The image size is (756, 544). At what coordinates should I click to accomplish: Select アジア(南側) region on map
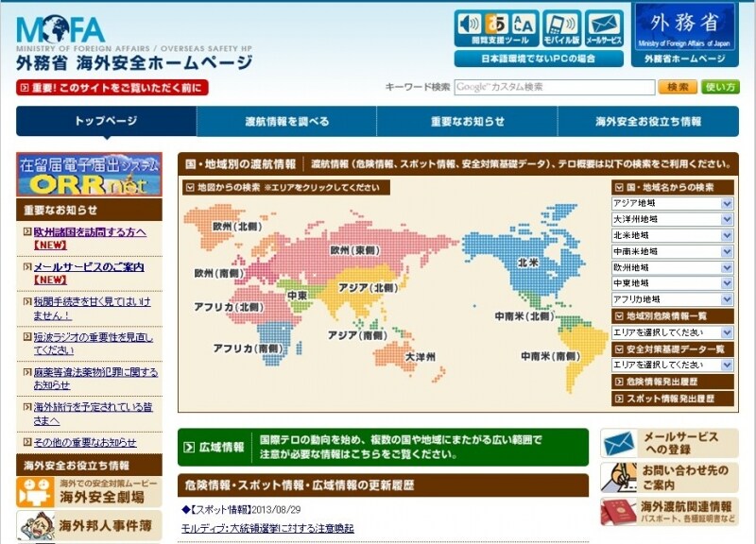point(358,335)
